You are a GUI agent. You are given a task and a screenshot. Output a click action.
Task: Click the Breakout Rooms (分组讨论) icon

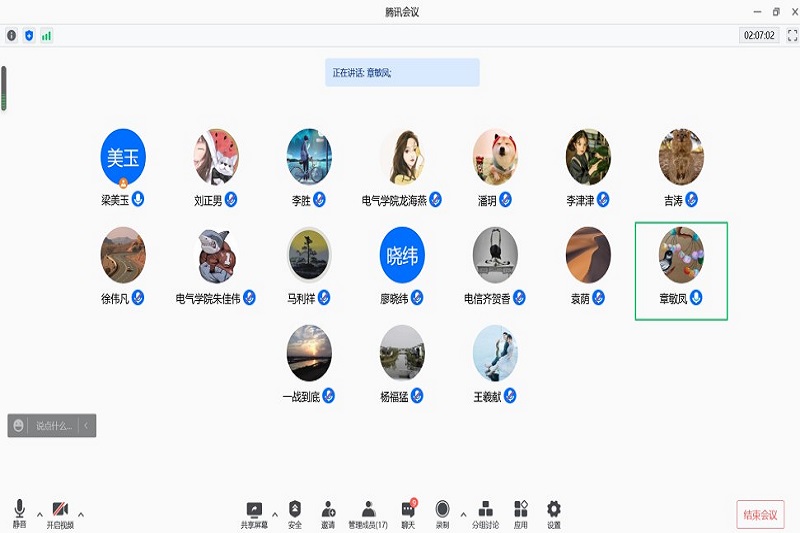pyautogui.click(x=486, y=510)
